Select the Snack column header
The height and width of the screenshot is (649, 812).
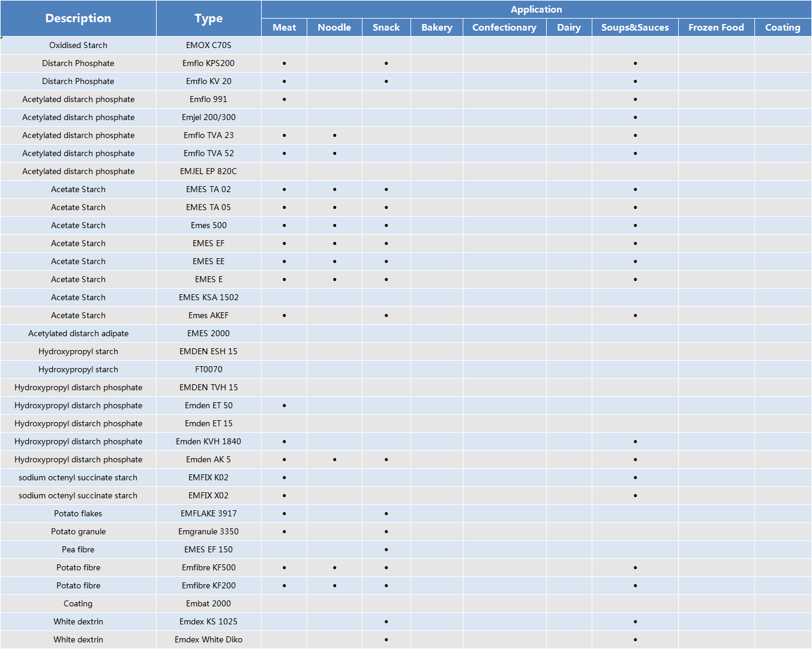tap(386, 27)
